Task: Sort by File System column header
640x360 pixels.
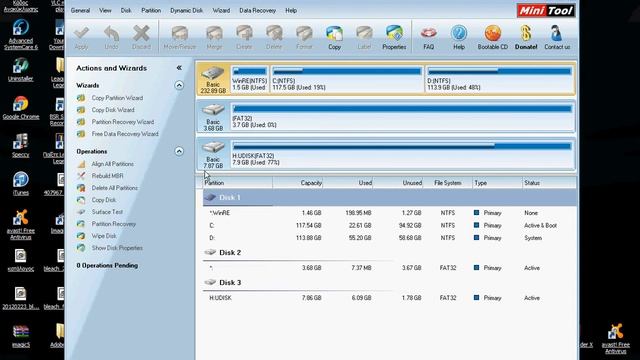Action: point(447,183)
